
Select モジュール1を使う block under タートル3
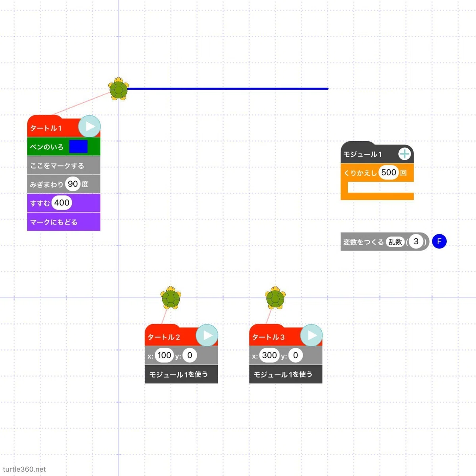coord(286,374)
